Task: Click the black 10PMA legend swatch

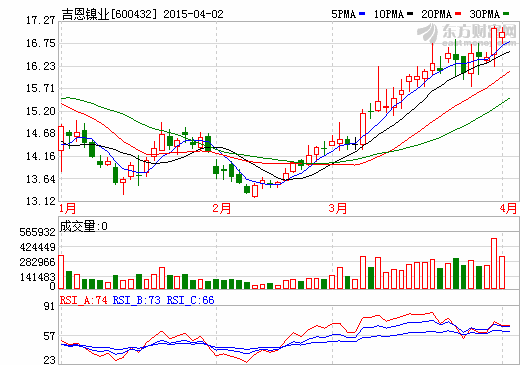Action: (x=410, y=14)
